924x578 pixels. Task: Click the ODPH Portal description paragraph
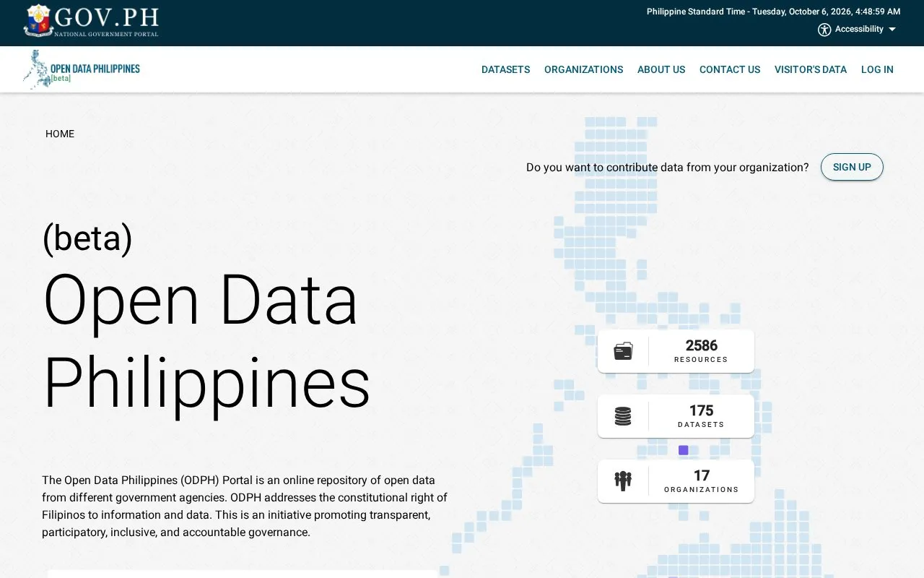click(x=245, y=506)
